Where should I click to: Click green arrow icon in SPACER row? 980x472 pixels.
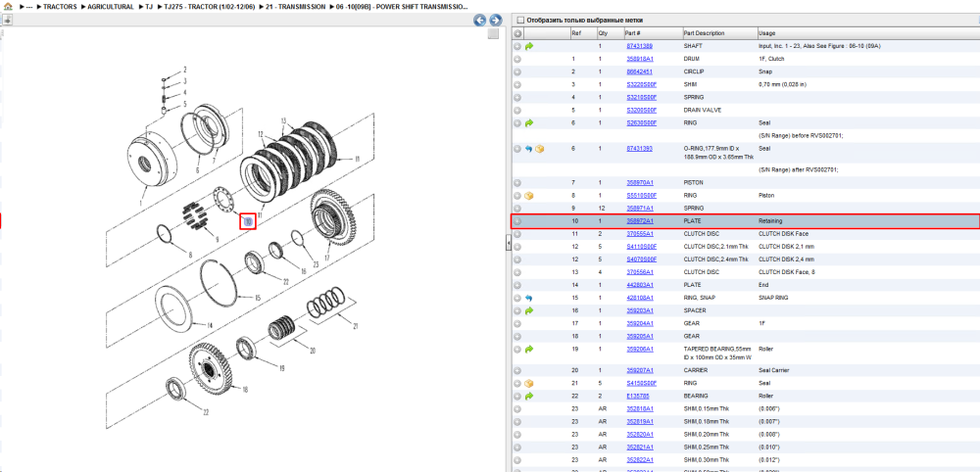[529, 310]
